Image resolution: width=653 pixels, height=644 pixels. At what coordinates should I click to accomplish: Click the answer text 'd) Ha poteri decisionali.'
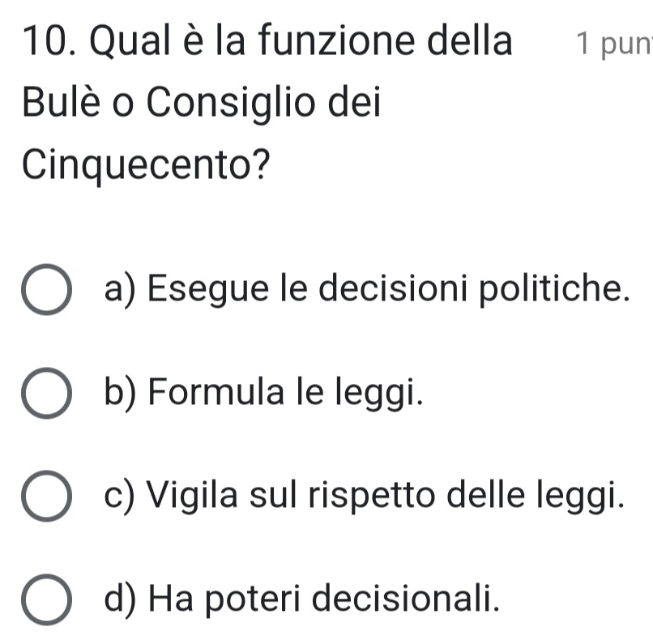300,599
